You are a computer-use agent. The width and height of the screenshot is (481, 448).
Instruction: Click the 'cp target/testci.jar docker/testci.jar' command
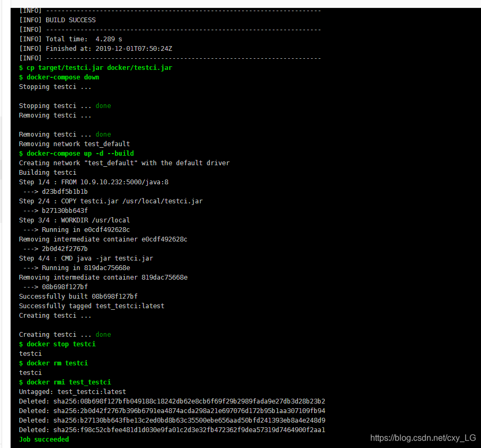tap(96, 68)
